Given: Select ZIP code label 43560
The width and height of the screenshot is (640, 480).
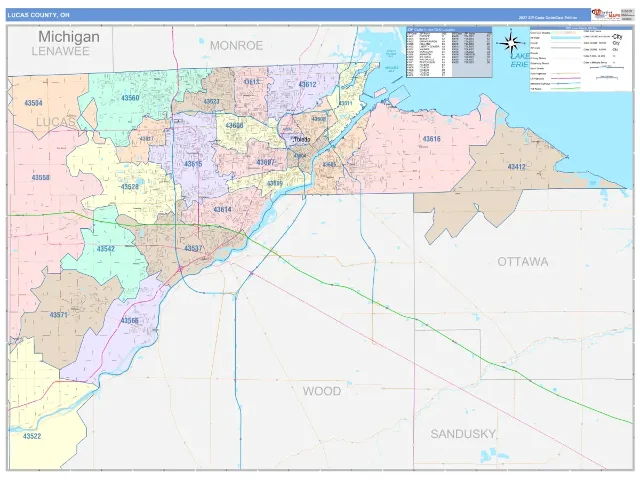Looking at the screenshot, I should pos(130,98).
